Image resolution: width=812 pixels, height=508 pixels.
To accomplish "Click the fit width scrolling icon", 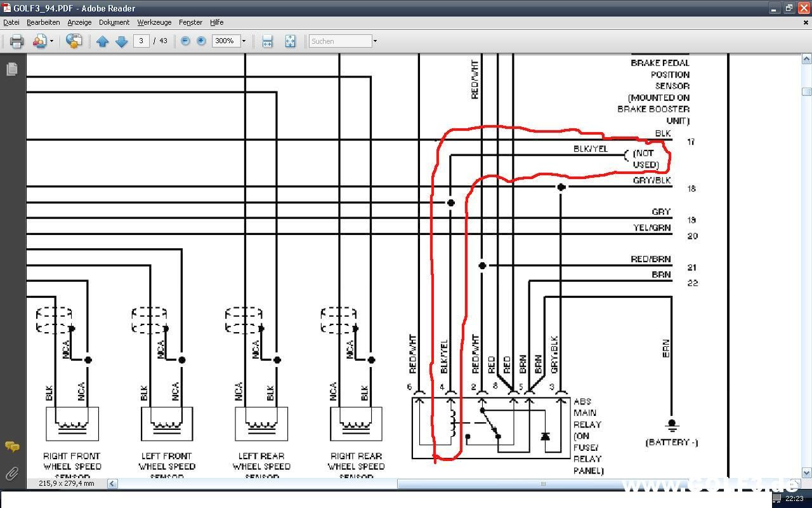I will click(x=267, y=41).
